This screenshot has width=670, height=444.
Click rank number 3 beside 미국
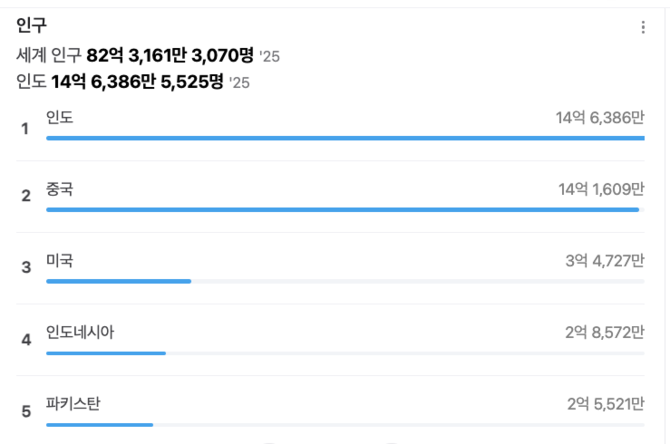coord(26,267)
